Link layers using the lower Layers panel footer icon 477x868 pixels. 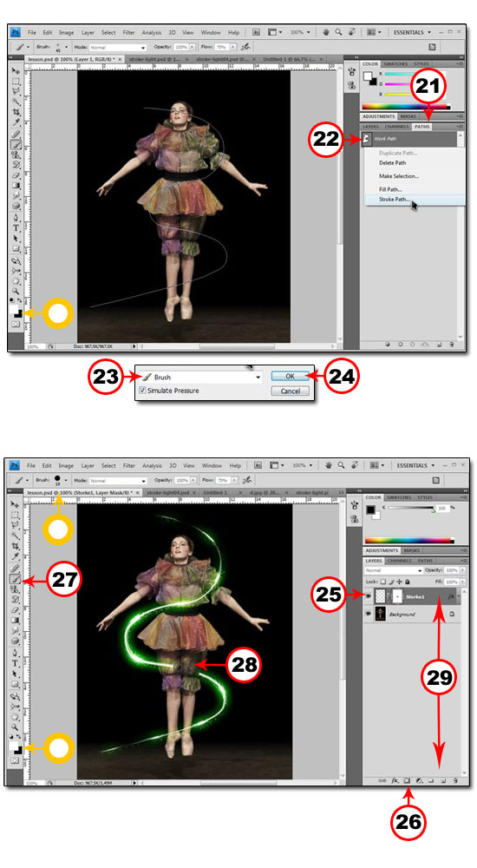click(x=382, y=780)
